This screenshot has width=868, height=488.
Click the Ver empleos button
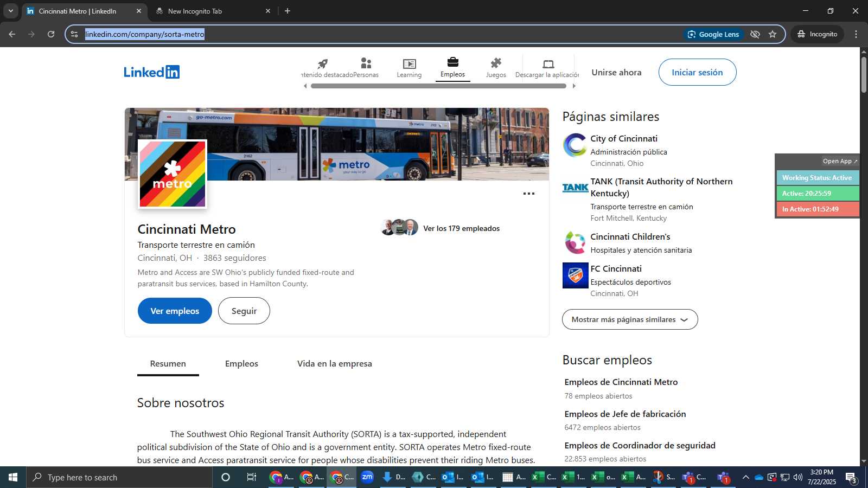pyautogui.click(x=175, y=311)
